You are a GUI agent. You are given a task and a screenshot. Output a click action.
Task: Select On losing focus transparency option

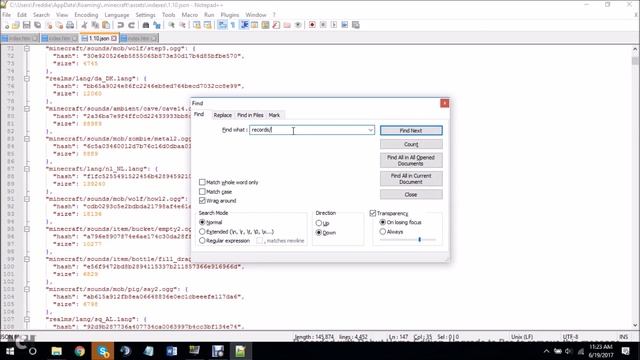382,222
